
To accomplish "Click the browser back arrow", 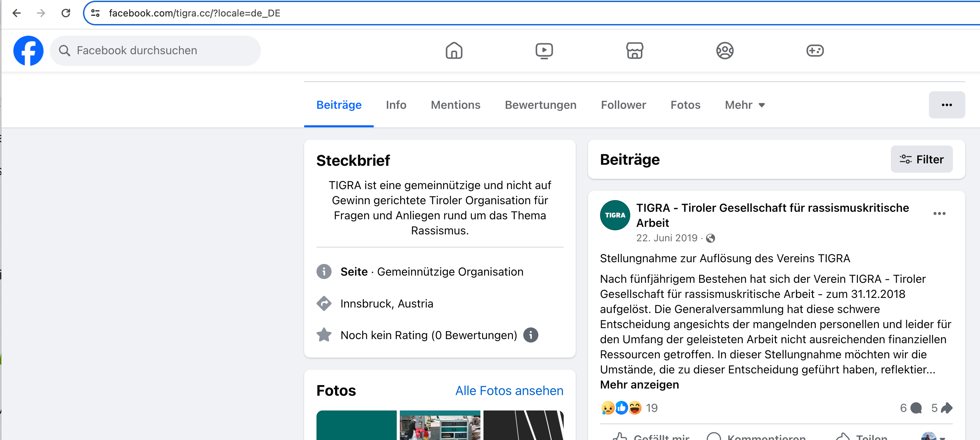I will [x=16, y=13].
